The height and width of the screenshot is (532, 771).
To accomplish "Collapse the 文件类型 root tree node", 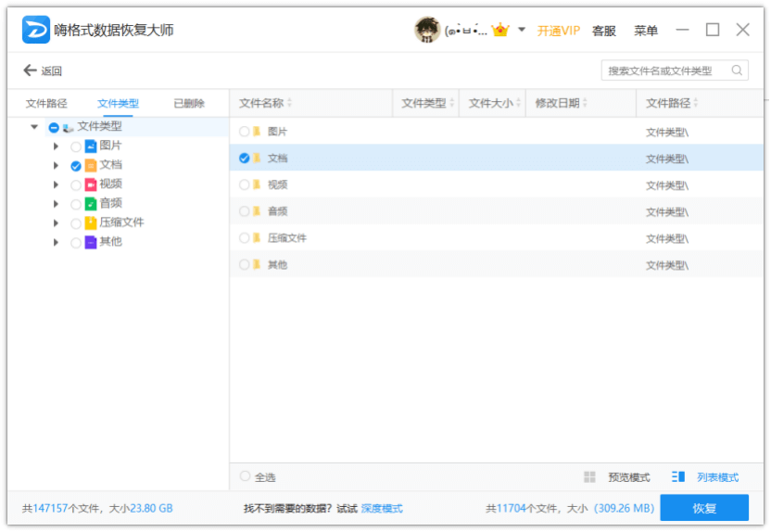I will click(34, 127).
